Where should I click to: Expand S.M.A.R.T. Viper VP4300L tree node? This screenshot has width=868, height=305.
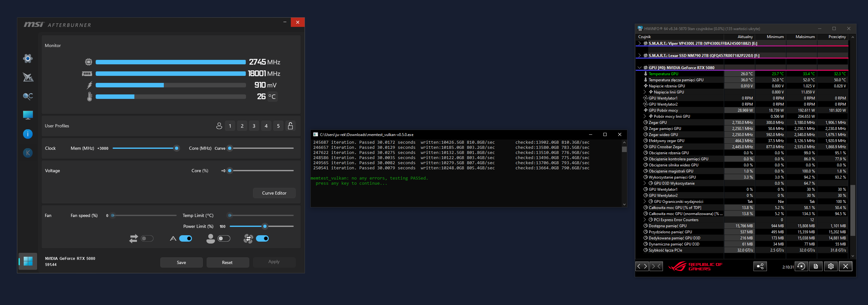[x=639, y=44]
